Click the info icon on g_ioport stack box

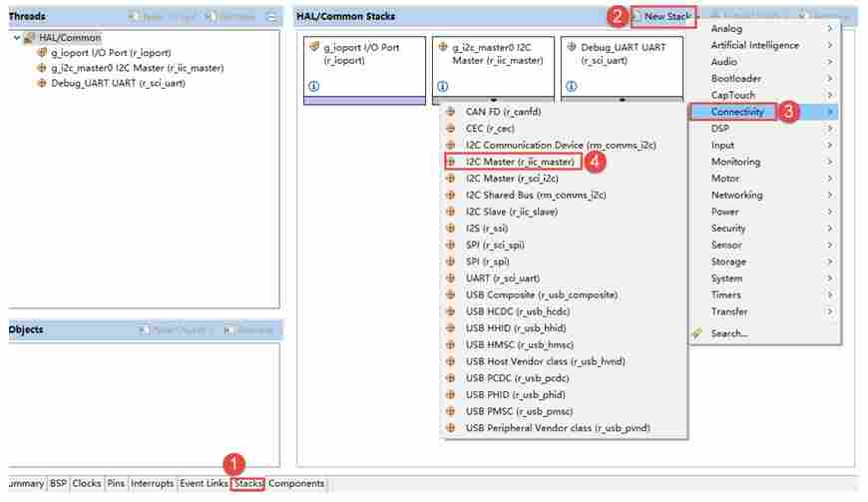click(x=314, y=87)
